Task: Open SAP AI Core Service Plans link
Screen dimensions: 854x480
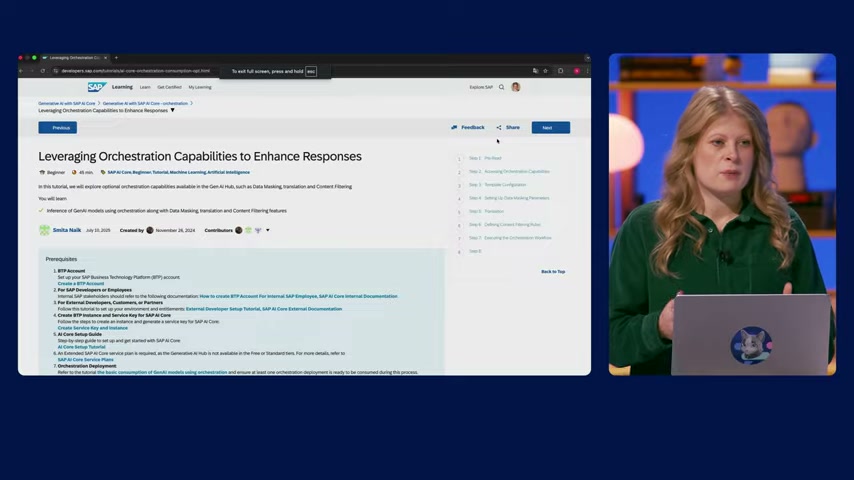Action: (x=86, y=360)
